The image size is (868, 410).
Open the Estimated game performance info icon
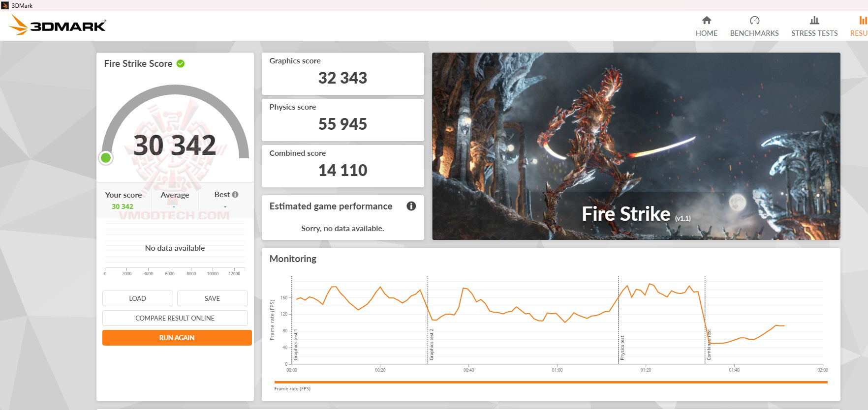pos(411,206)
